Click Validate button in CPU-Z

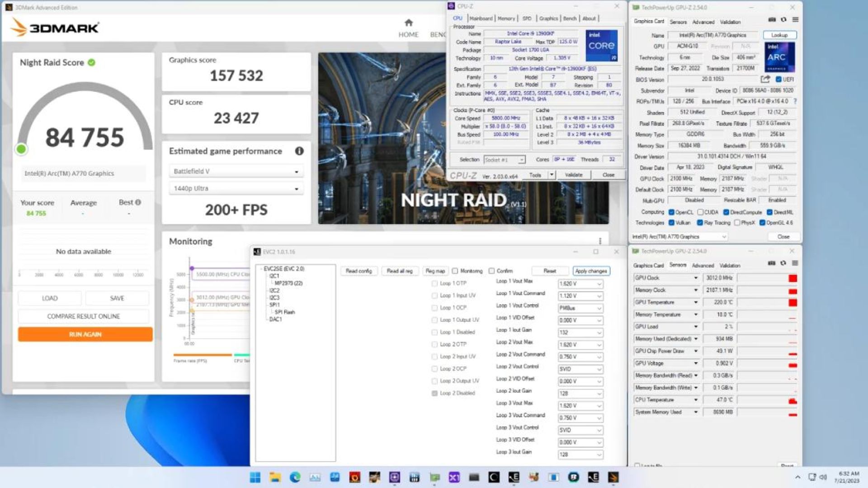tap(574, 175)
